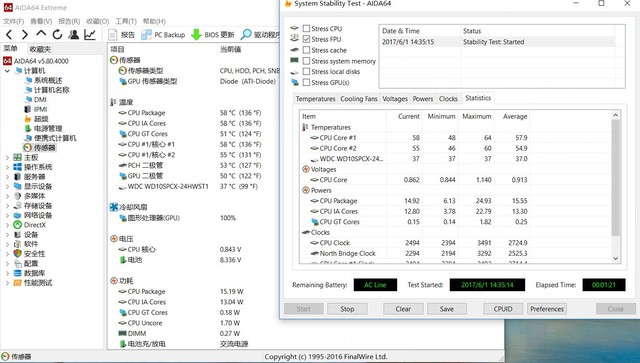This screenshot has width=640, height=363.
Task: Open the 帮助(H) menu
Action: pyautogui.click(x=154, y=21)
